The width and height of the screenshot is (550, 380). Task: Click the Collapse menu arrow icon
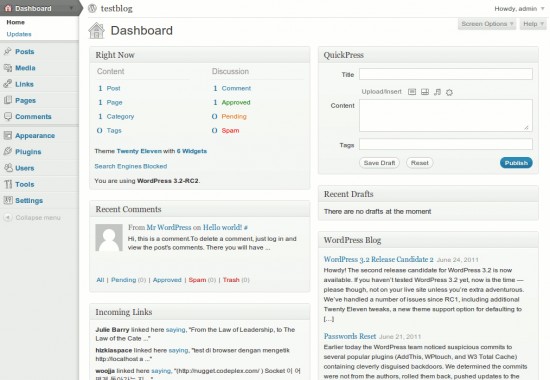click(x=8, y=218)
